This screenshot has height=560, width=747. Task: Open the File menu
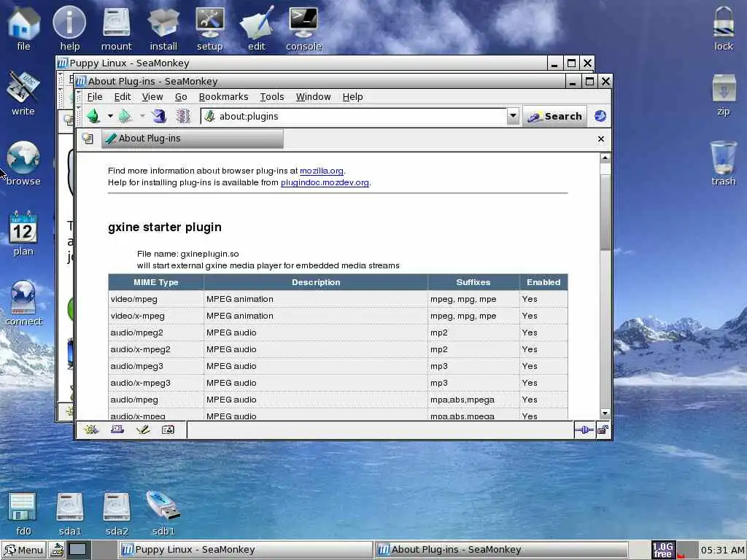(x=94, y=97)
